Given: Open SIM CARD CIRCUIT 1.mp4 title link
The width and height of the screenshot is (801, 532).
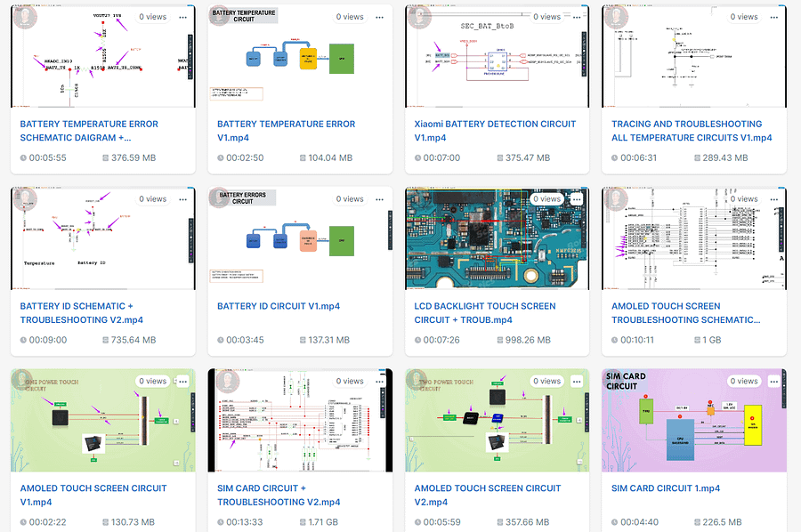Looking at the screenshot, I should [x=666, y=488].
